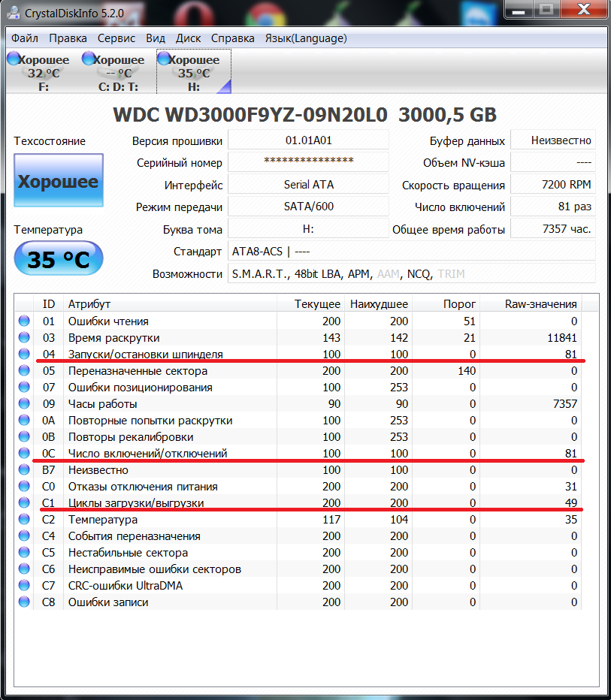Click the blue Хорошее health status button
The height and width of the screenshot is (700, 611).
click(x=59, y=180)
